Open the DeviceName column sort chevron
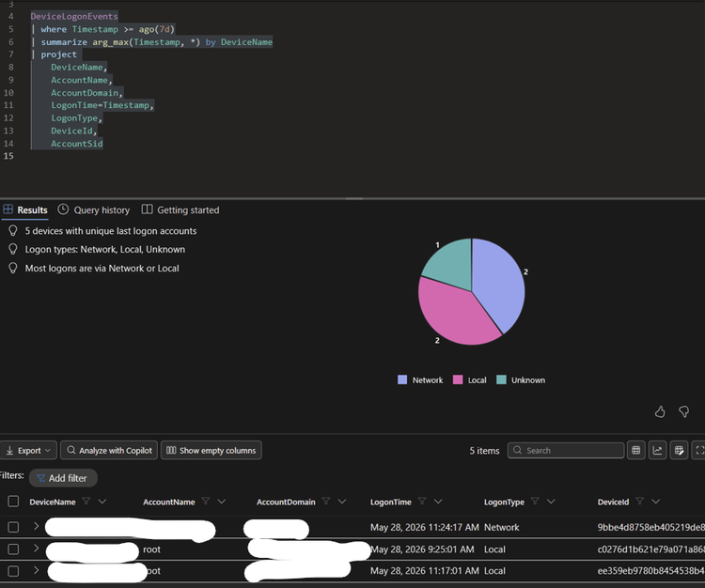This screenshot has height=588, width=705. (102, 502)
